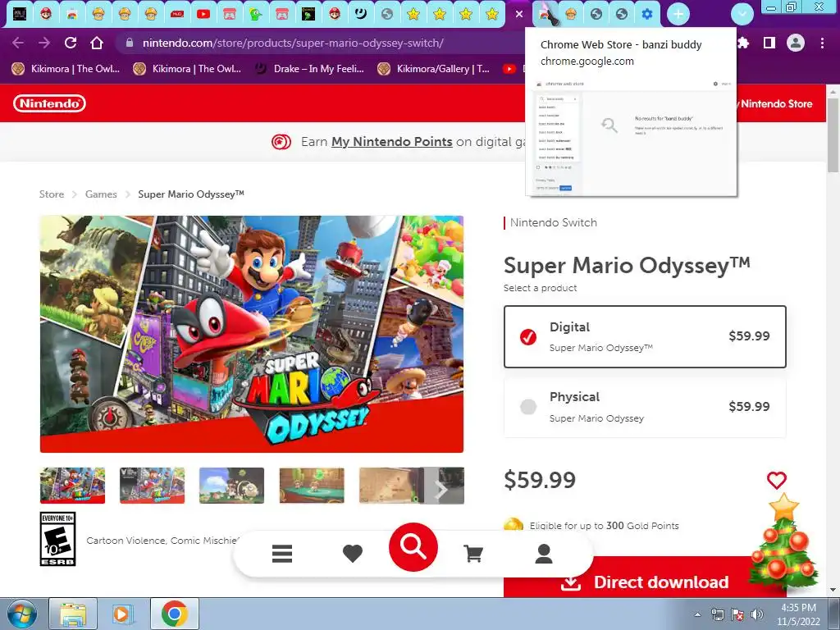
Task: Open the account icon in the bottom bar
Action: point(544,554)
